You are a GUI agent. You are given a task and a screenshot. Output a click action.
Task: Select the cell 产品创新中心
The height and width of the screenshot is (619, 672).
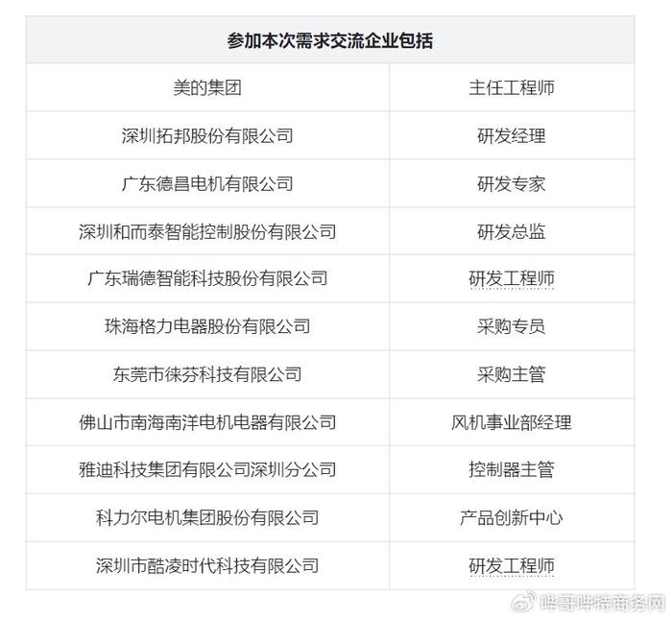(x=512, y=517)
